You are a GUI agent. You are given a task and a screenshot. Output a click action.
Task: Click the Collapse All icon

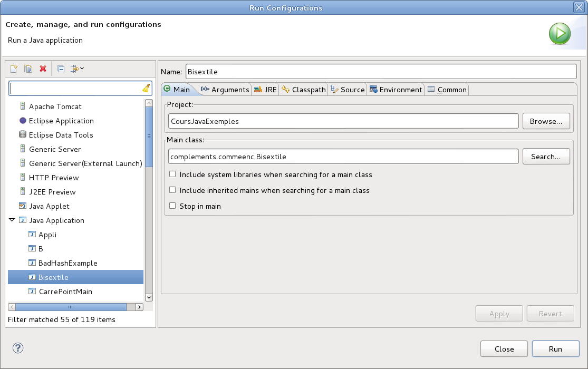coord(61,69)
